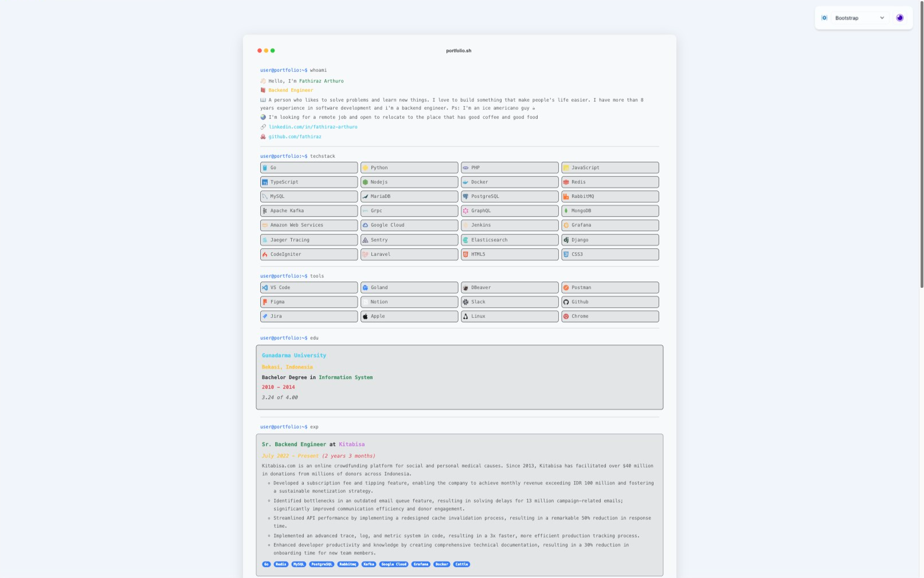Click the Jaeger Tracing cell

coord(309,240)
